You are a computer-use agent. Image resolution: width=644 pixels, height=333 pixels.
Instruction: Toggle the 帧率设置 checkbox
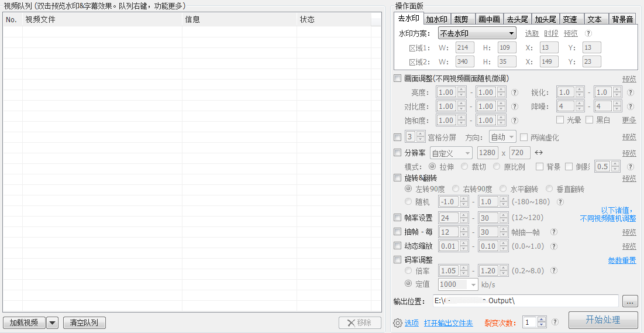click(x=398, y=218)
